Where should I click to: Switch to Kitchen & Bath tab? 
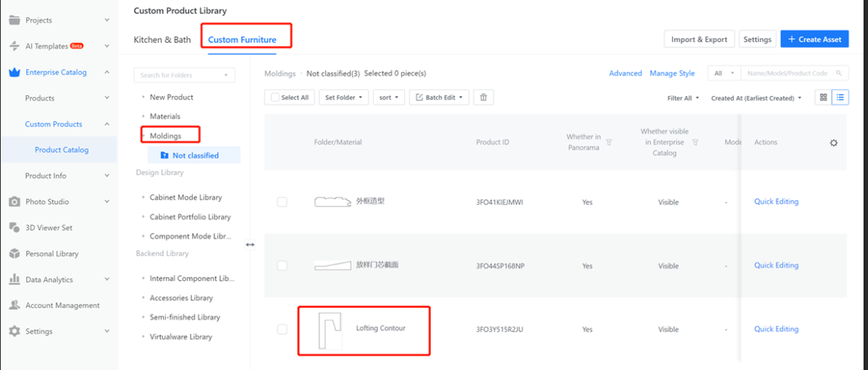click(x=162, y=39)
